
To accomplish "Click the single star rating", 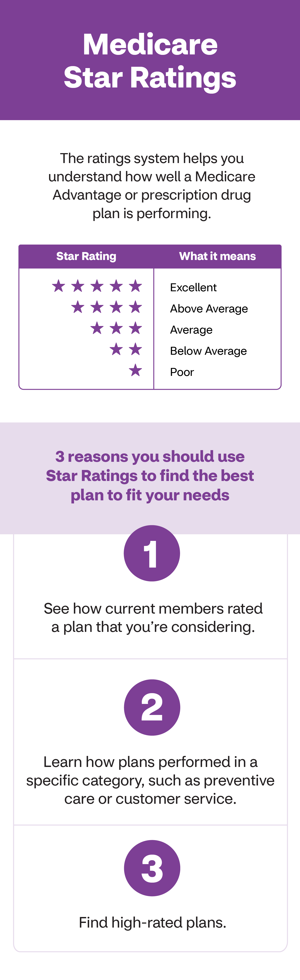I will click(135, 370).
